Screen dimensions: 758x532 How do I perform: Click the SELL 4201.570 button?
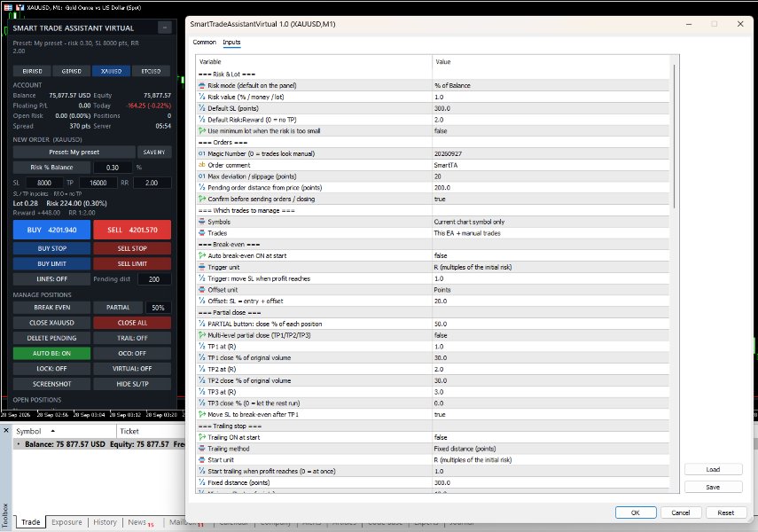click(x=132, y=230)
